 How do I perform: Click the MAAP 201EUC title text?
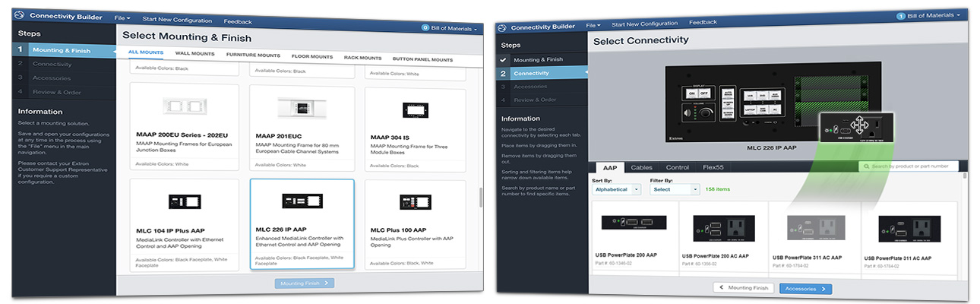click(x=278, y=136)
